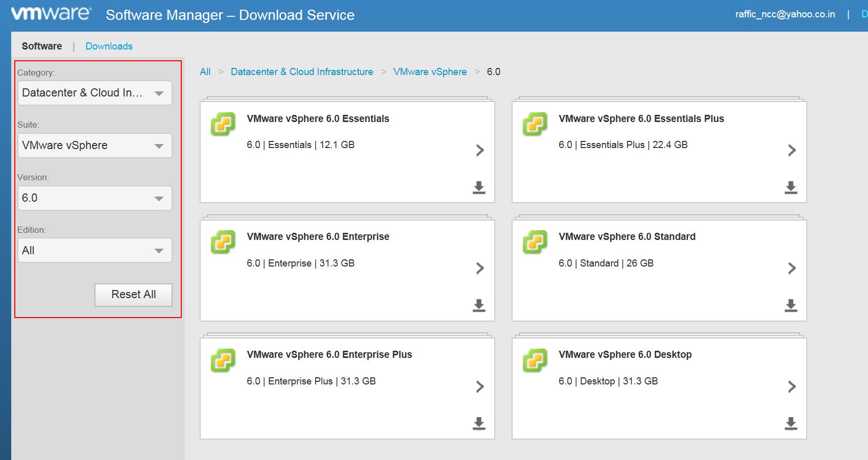This screenshot has height=460, width=868.
Task: Switch to the Downloads tab
Action: click(x=109, y=46)
